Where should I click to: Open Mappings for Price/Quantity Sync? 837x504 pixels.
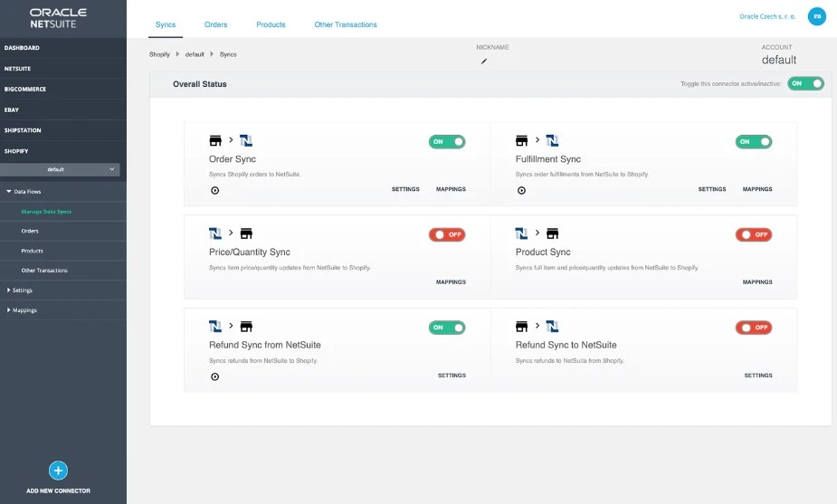(x=451, y=282)
